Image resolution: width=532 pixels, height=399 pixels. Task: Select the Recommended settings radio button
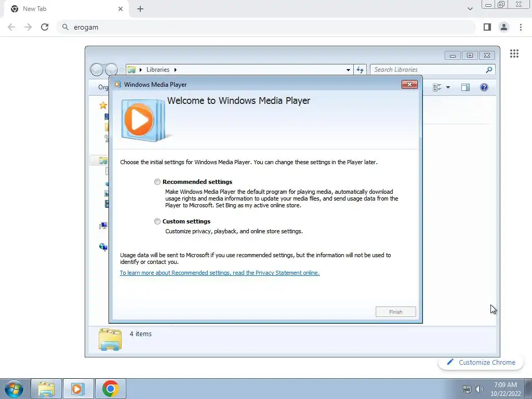(157, 182)
